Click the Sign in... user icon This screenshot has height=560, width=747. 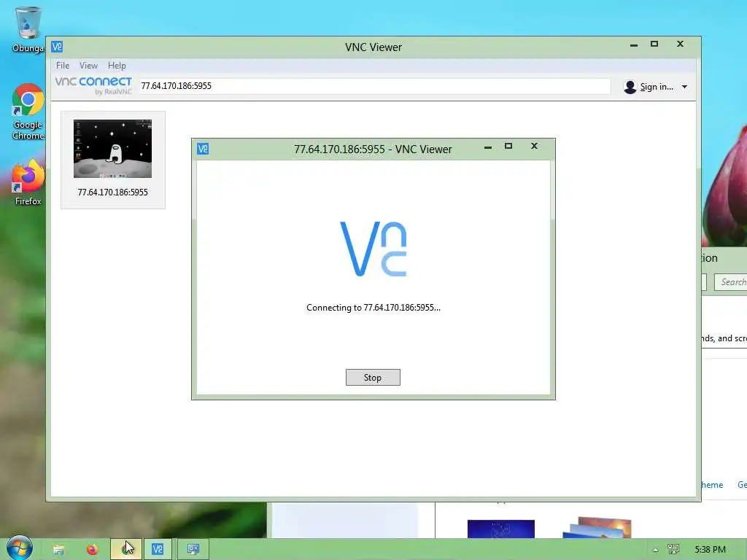630,87
